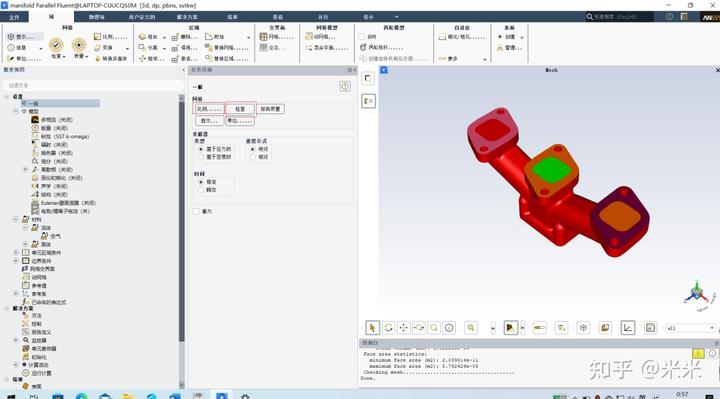Click the Scale button in task page
This screenshot has height=399, width=720.
point(209,109)
